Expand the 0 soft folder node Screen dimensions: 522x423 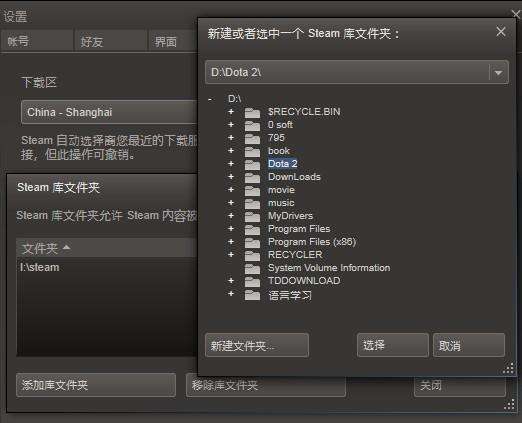[231, 125]
